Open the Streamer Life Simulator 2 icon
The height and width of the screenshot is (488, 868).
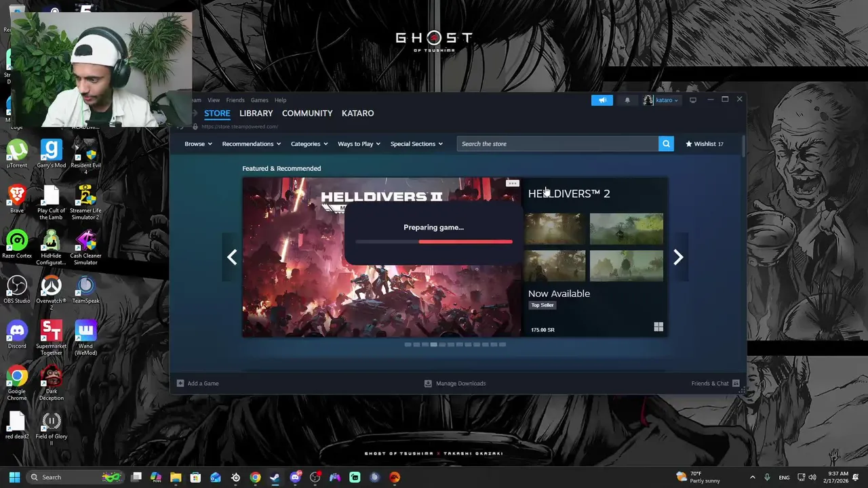[85, 203]
